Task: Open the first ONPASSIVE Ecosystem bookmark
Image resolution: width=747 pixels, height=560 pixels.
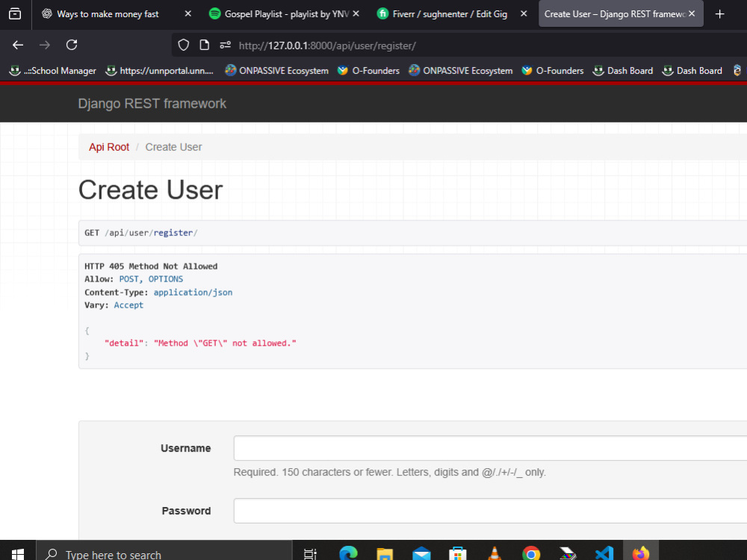Action: pos(277,70)
